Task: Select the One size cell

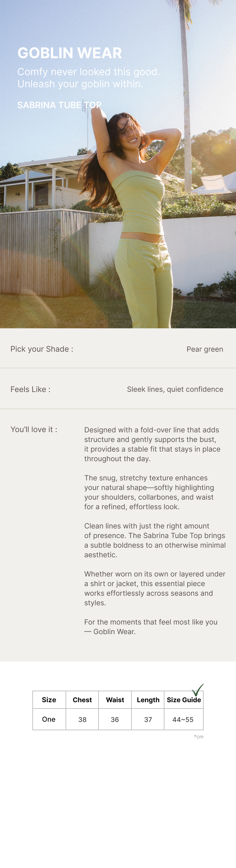Action: [49, 719]
